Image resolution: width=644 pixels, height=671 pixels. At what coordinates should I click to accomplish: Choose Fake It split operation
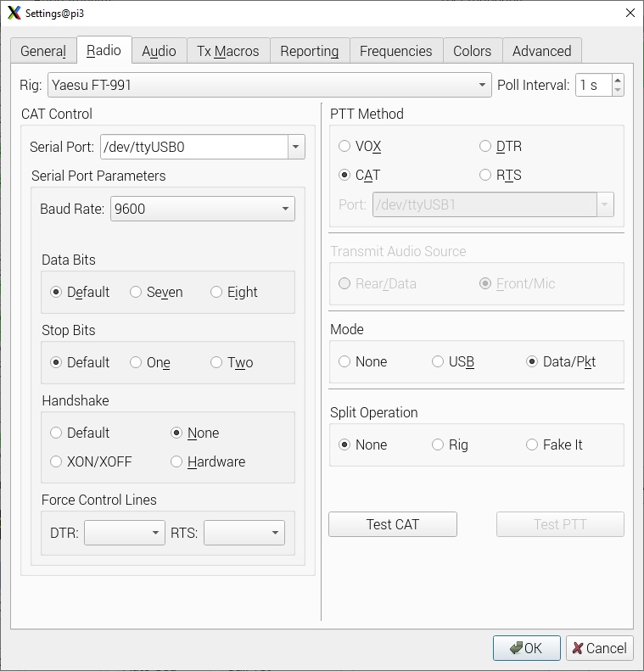tap(554, 445)
